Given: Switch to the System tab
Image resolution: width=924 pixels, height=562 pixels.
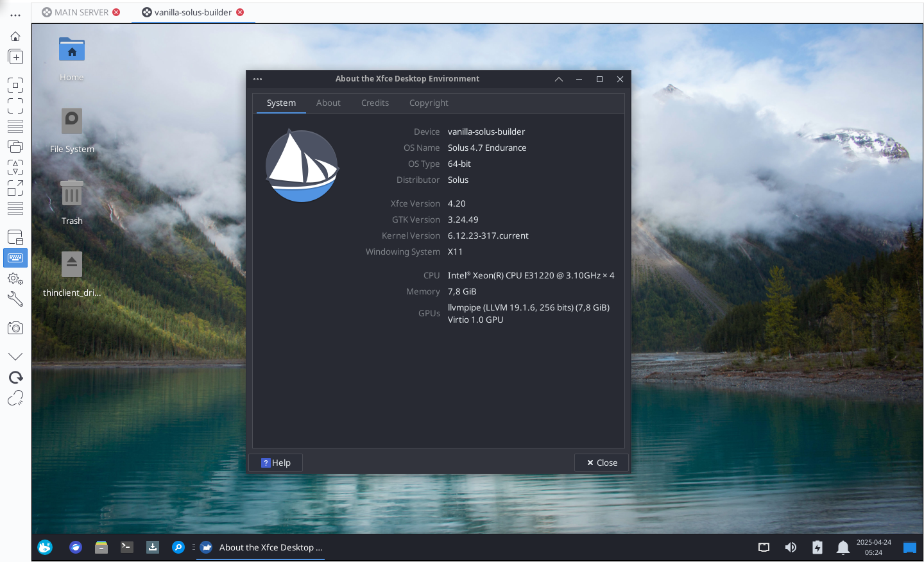Looking at the screenshot, I should click(281, 103).
